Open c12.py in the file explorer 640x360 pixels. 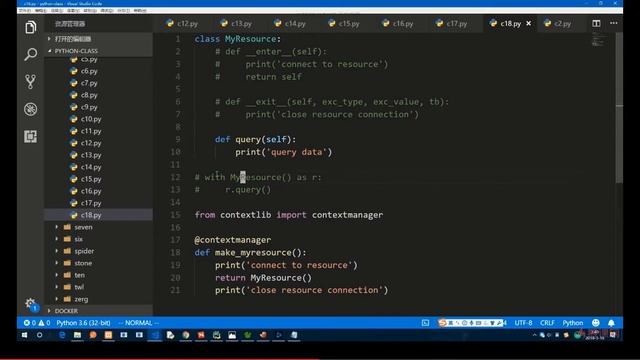click(x=91, y=143)
